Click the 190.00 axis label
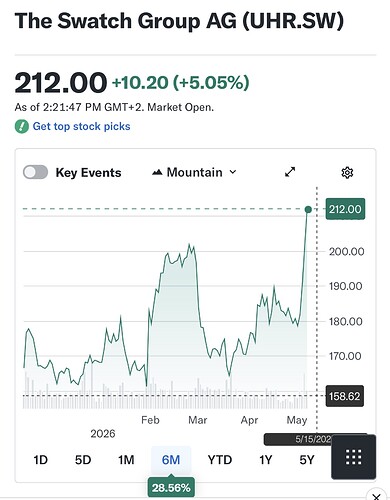This screenshot has height=500, width=390. (346, 286)
